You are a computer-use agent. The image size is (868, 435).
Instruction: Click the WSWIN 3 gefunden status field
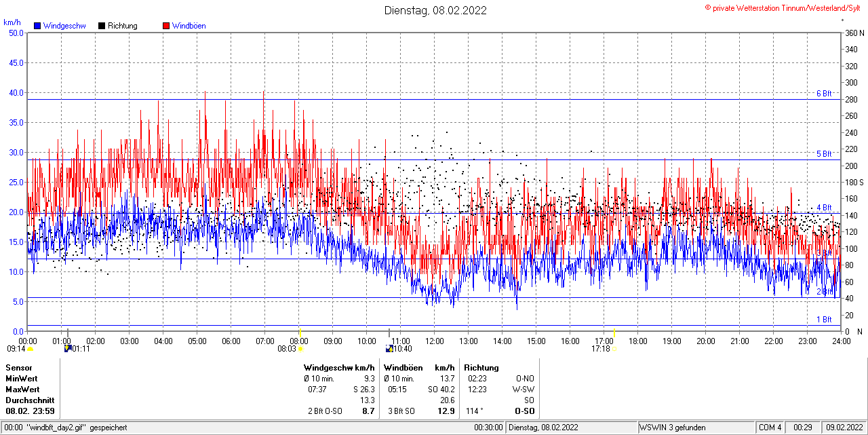(x=695, y=428)
